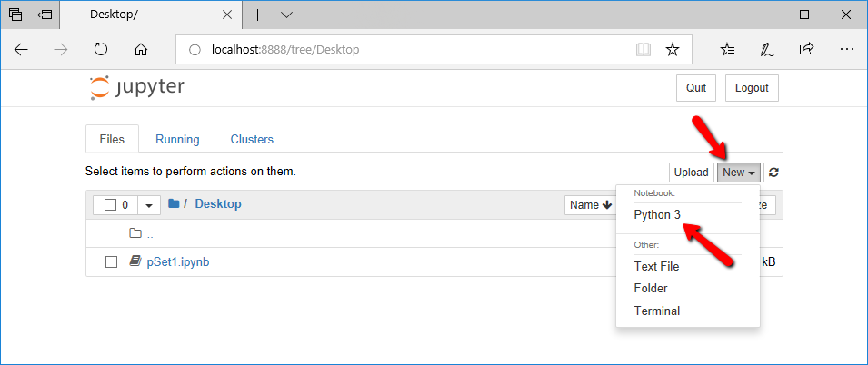Viewport: 868px width, 365px height.
Task: Click the notebook icon beside pSet1.ipynb
Action: click(135, 261)
